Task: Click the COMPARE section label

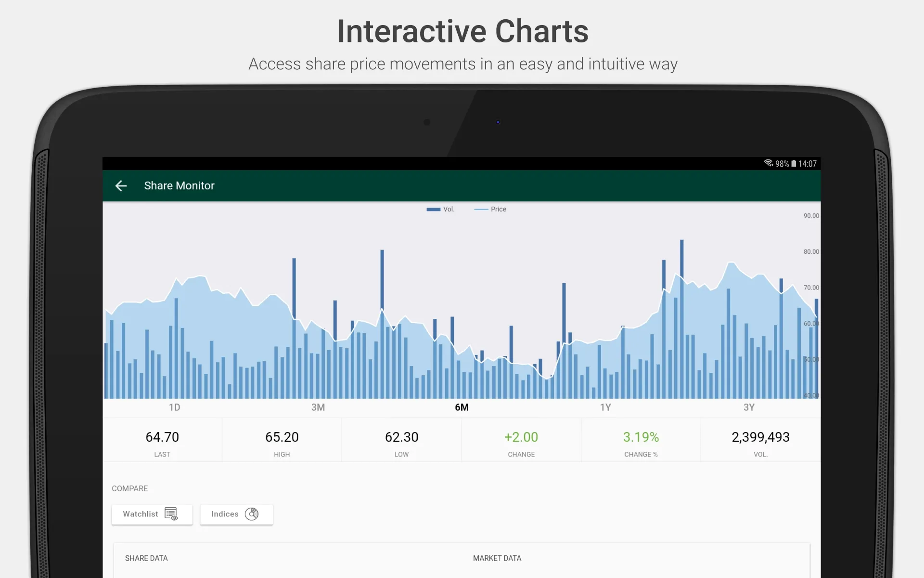Action: point(130,488)
